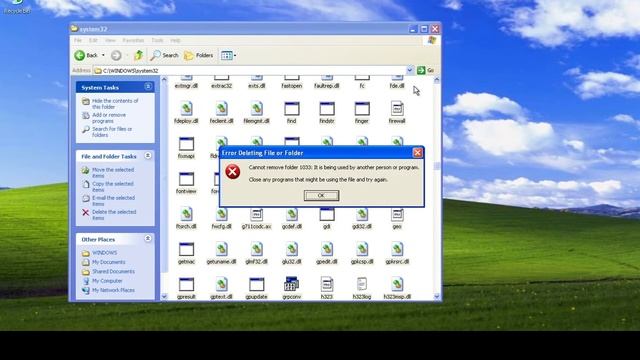Image resolution: width=640 pixels, height=360 pixels.
Task: Select the firewall file icon
Action: 397,109
